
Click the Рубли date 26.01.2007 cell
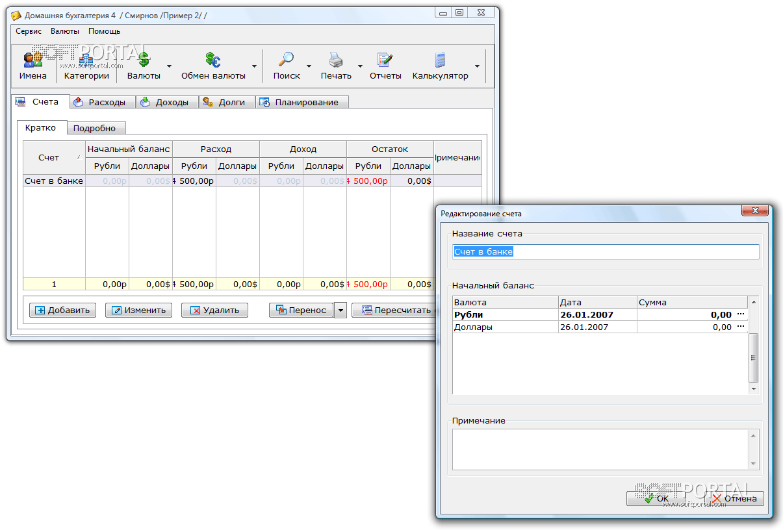pos(597,314)
